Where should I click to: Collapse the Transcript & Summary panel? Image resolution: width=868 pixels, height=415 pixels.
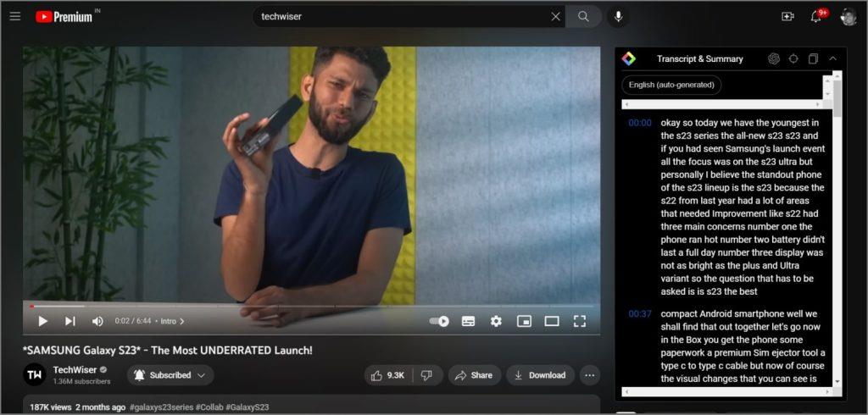tap(832, 58)
